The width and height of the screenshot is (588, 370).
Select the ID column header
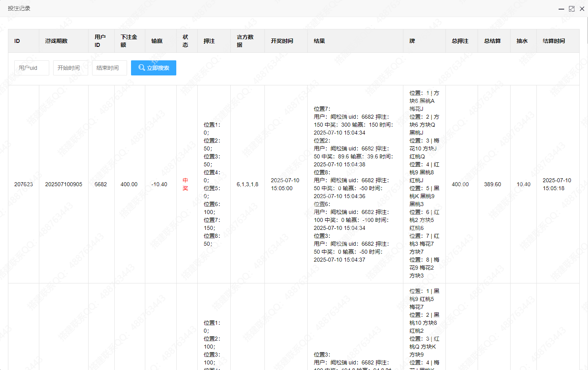coord(17,41)
